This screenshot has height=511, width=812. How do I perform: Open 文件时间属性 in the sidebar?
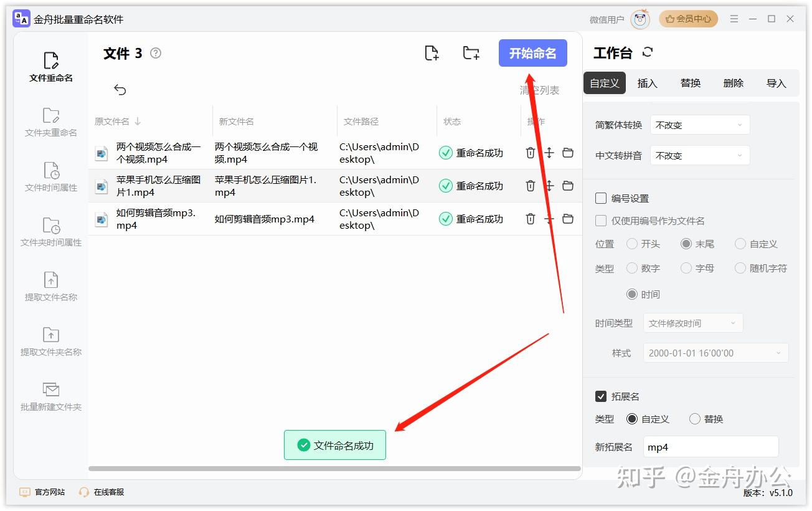click(51, 177)
